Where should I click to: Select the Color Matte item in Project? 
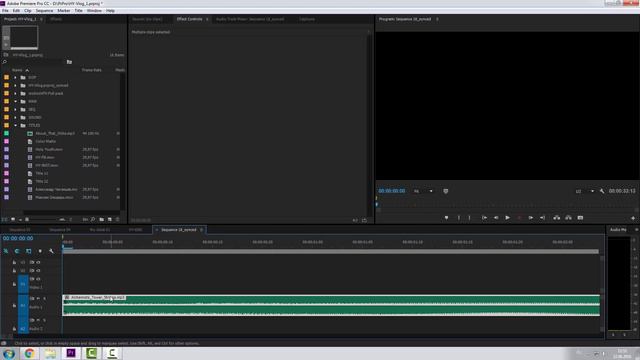click(45, 141)
